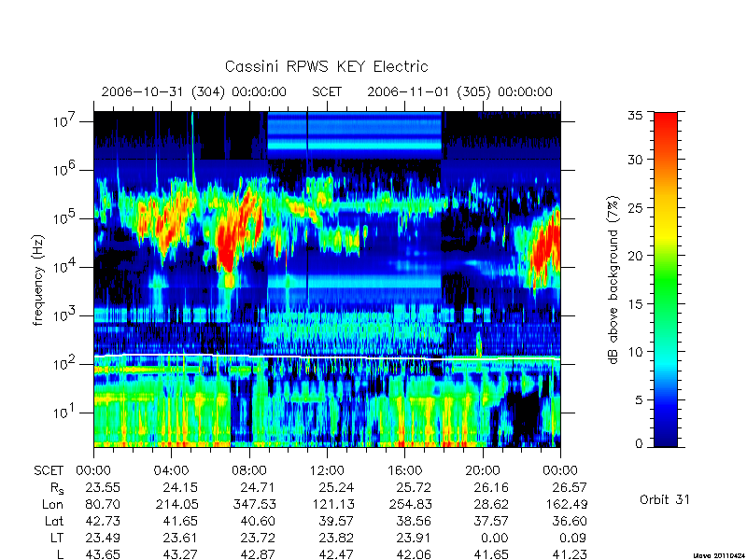The image size is (747, 560).
Task: Select the start date "2006-10-31 (304) 00:00:00"
Action: (x=194, y=91)
